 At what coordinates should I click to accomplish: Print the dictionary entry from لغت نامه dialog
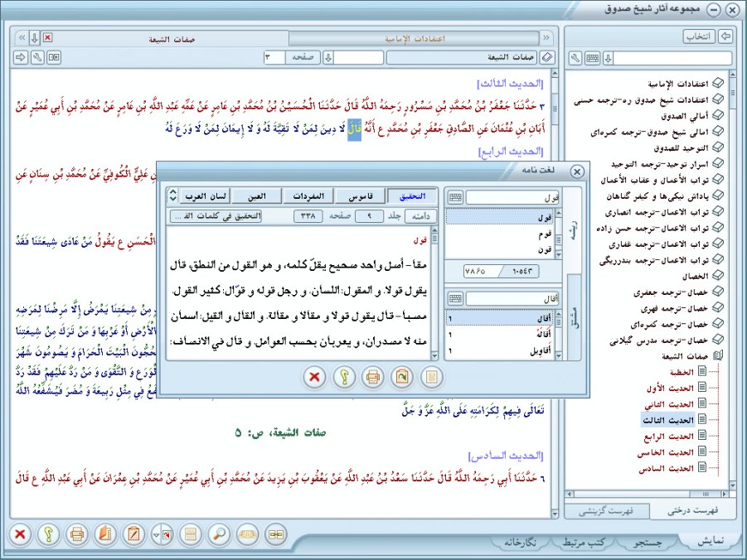(372, 377)
